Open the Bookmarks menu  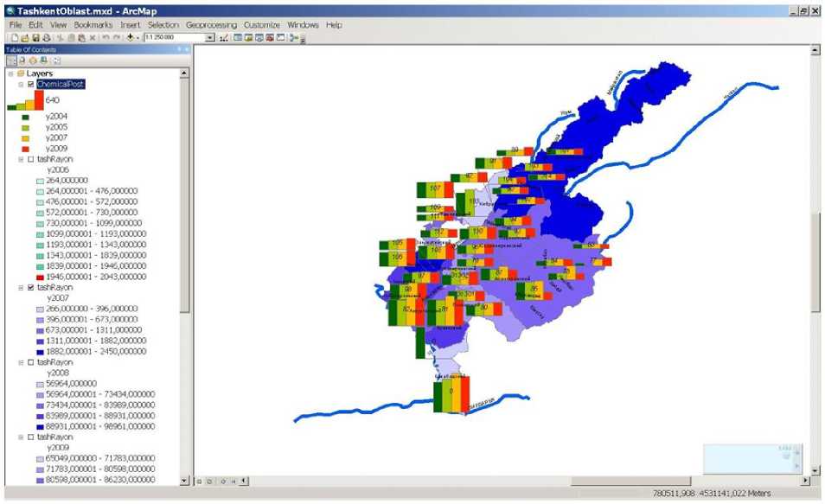coord(93,25)
